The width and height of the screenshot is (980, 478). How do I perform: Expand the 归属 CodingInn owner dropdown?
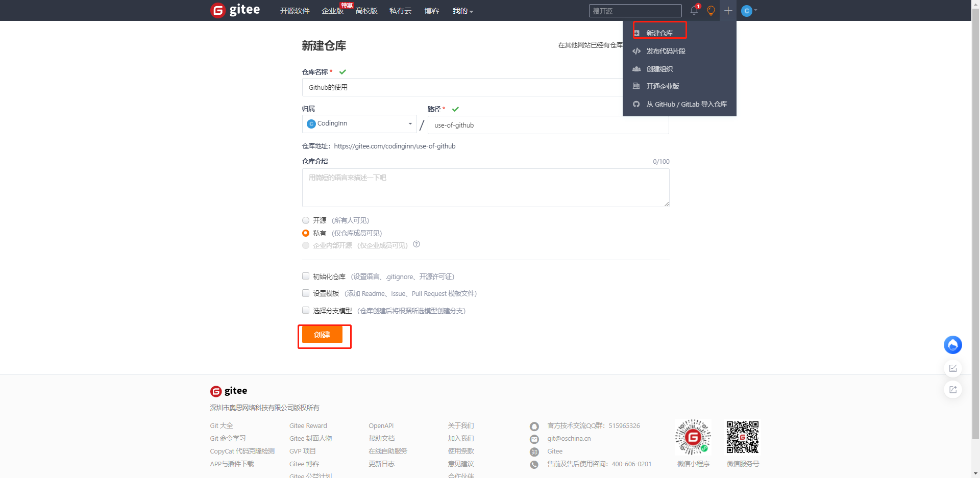[x=359, y=123]
